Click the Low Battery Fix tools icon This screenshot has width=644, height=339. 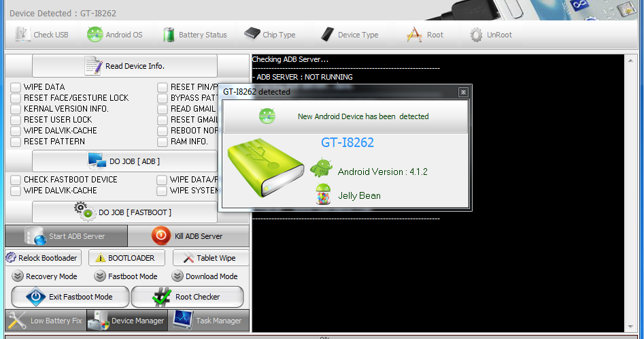[x=17, y=321]
